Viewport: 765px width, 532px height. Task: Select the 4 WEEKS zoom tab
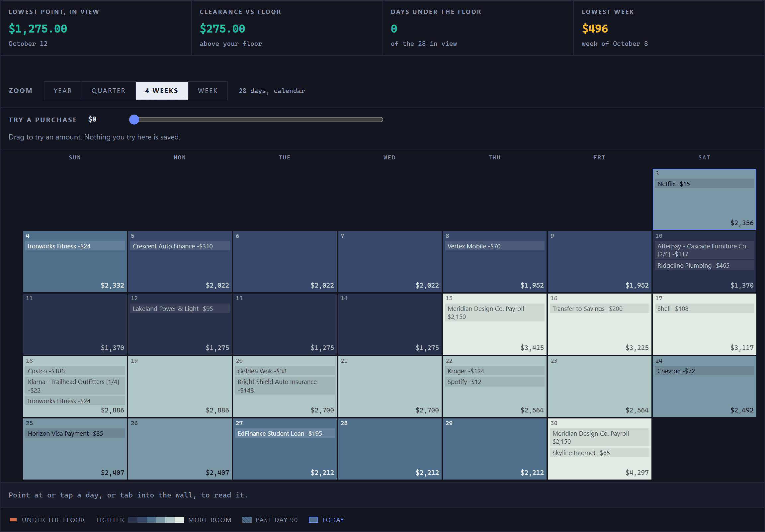pos(162,91)
